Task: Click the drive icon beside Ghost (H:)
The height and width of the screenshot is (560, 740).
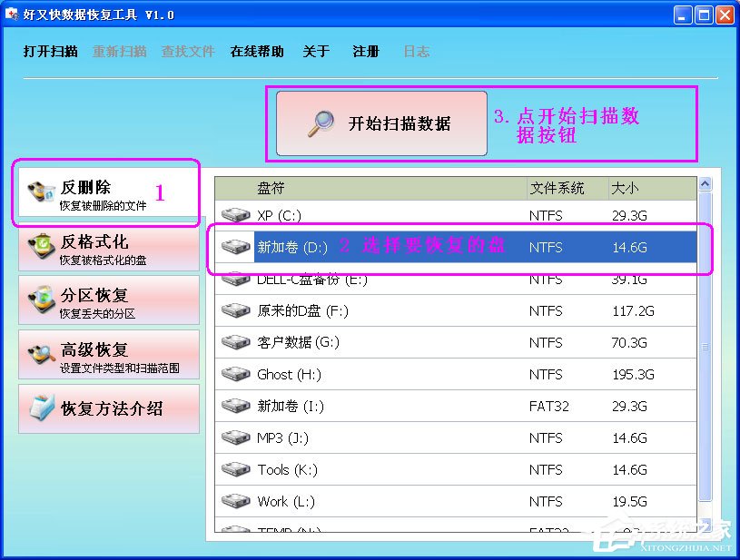Action: [235, 374]
